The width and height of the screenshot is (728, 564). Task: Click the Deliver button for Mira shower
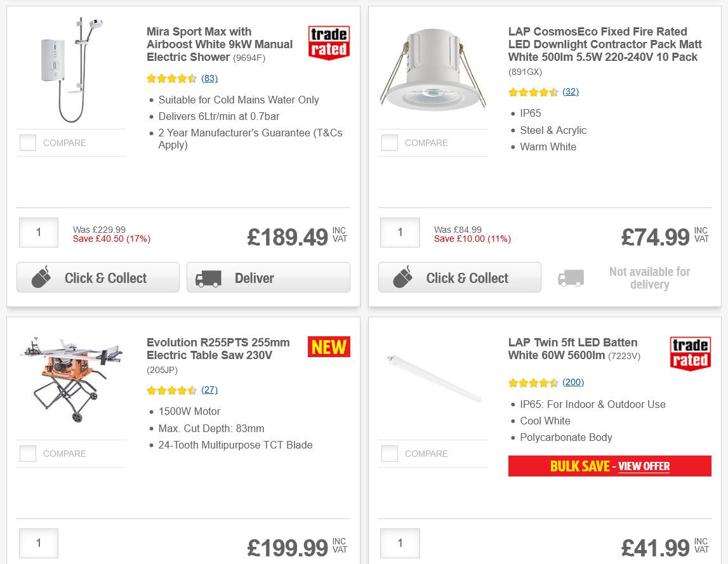point(268,277)
